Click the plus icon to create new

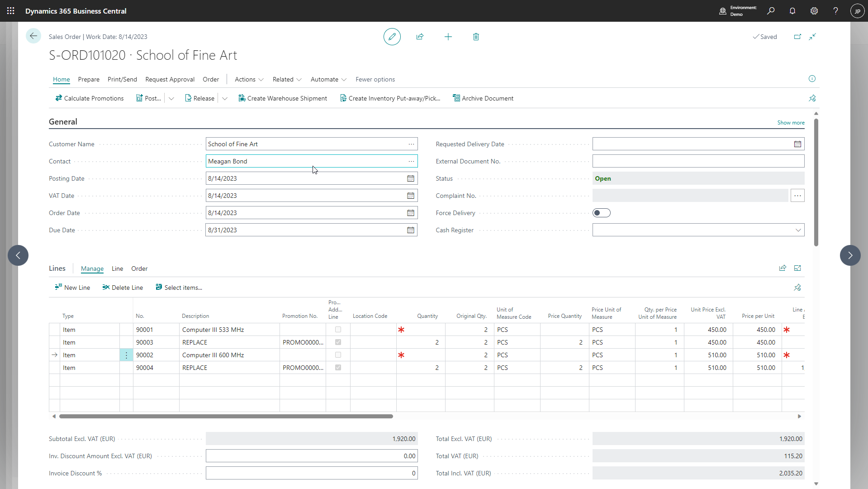coord(448,37)
